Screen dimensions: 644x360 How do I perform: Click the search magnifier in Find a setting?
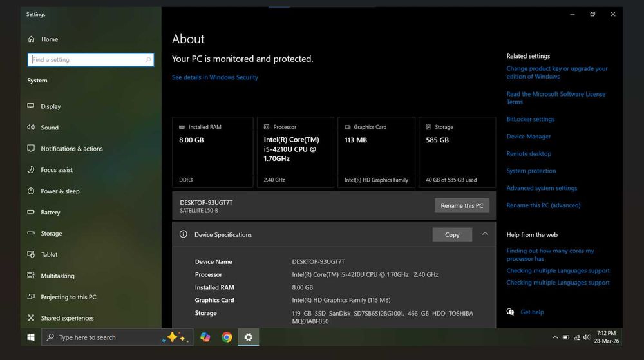tap(148, 60)
